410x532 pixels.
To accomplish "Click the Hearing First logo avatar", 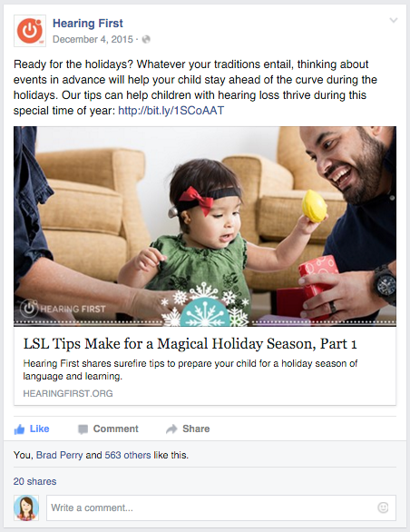I will [30, 31].
